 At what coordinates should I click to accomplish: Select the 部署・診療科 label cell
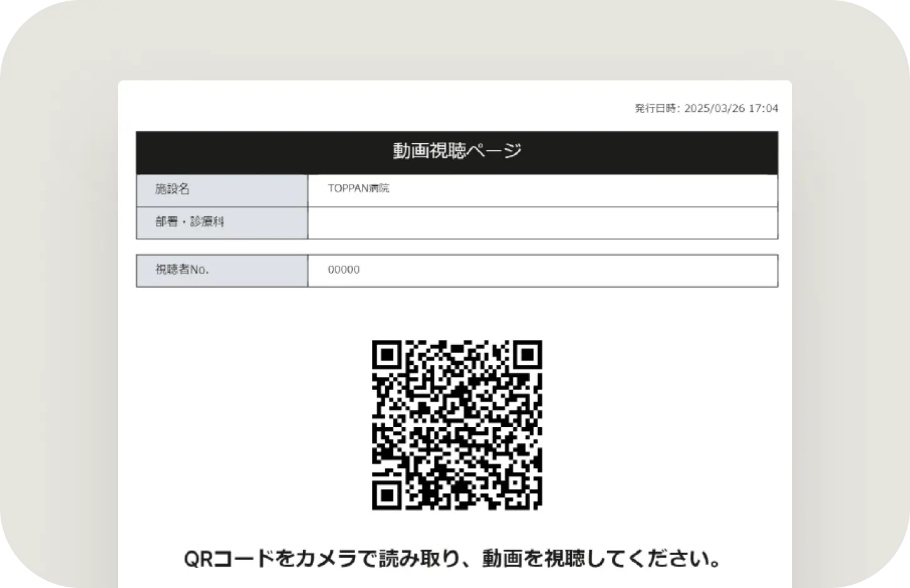tap(222, 223)
